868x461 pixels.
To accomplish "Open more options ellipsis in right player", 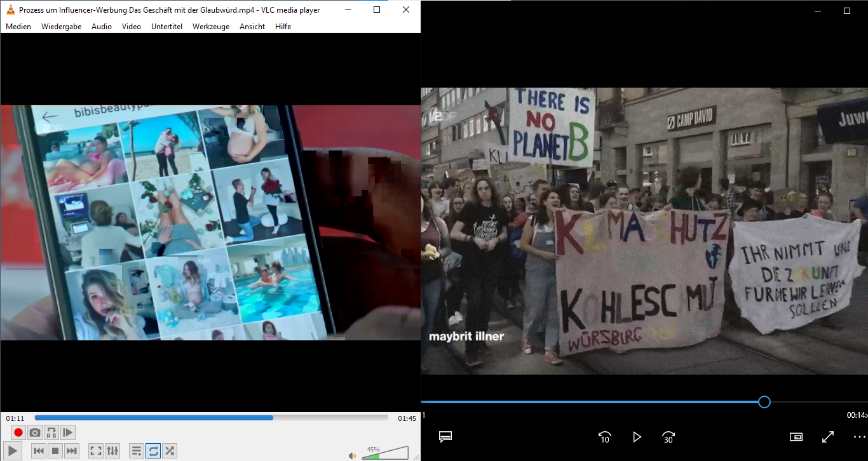I will 859,437.
